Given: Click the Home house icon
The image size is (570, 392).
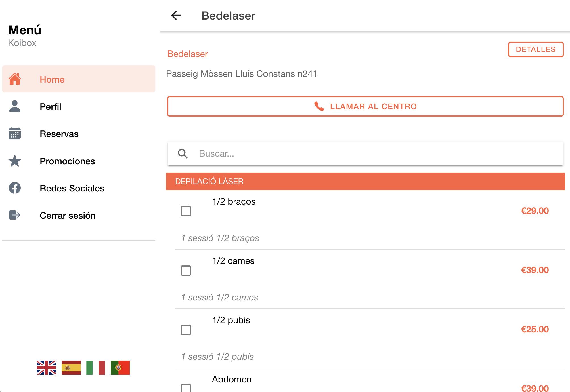Looking at the screenshot, I should tap(15, 79).
